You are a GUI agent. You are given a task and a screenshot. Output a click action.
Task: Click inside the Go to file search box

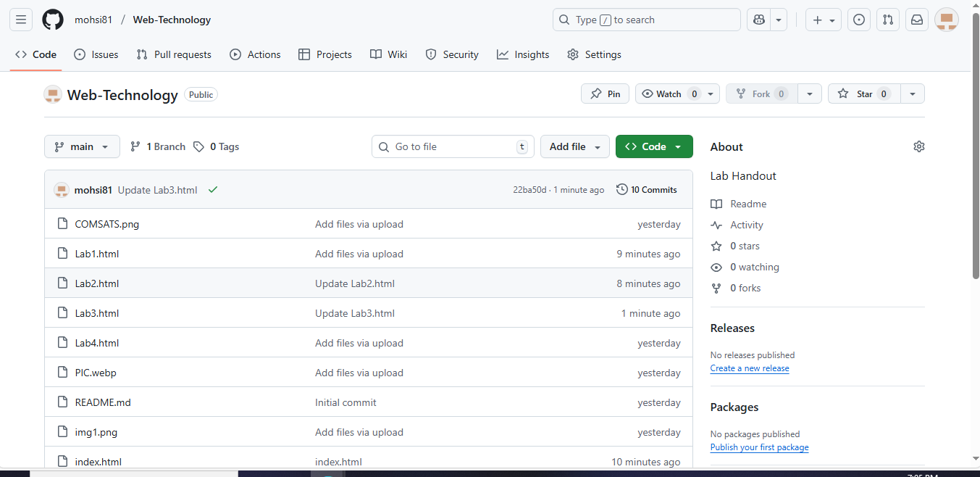point(449,146)
